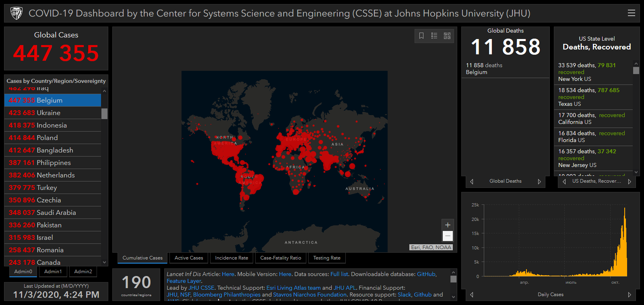Click the Johns Hopkins shield logo
644x305 pixels.
[x=17, y=13]
